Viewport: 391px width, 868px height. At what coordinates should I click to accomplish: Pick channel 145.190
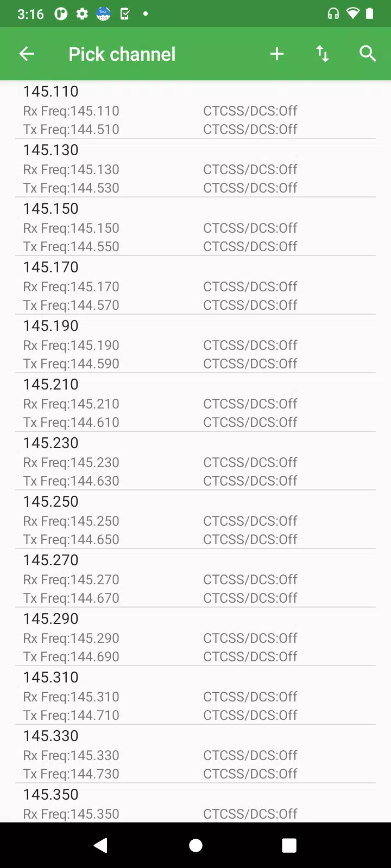[x=195, y=344]
